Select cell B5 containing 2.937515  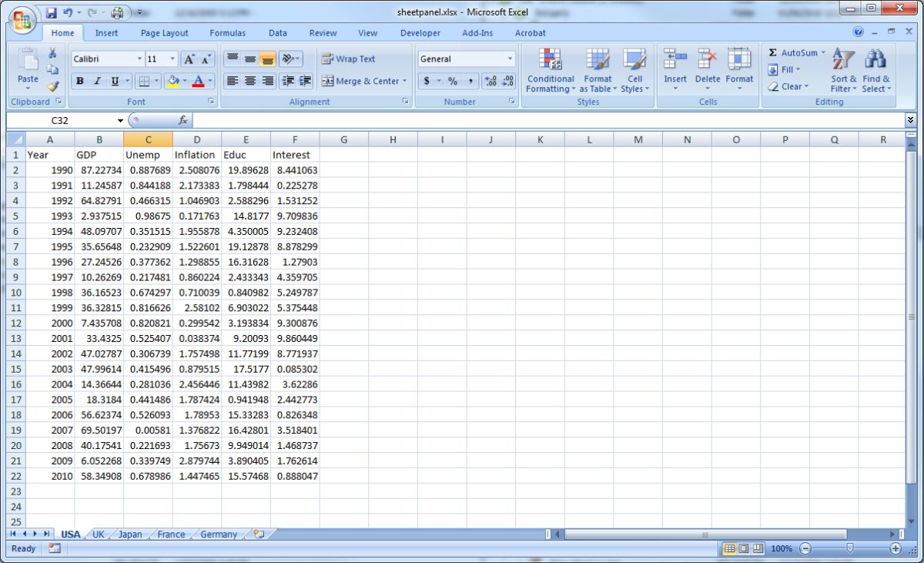tap(99, 216)
